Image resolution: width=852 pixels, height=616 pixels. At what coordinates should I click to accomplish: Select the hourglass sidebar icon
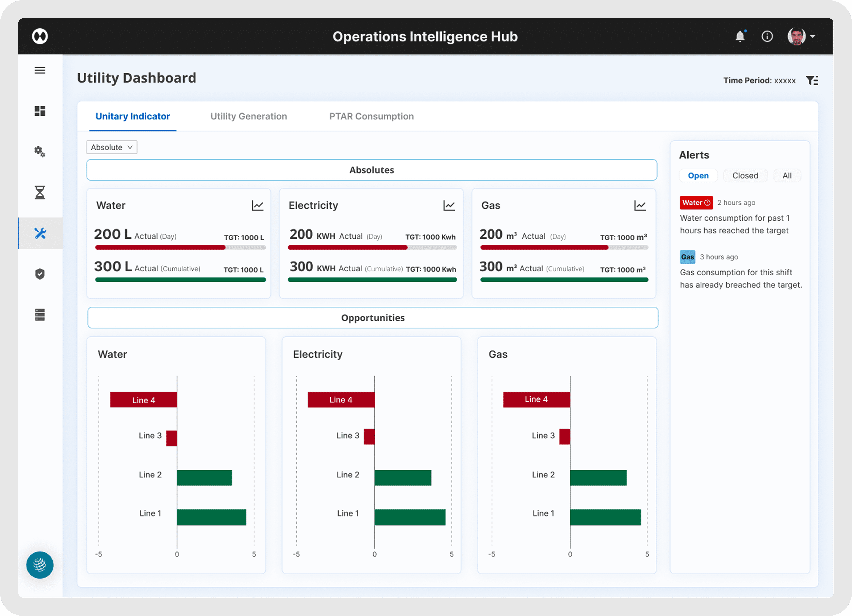[x=40, y=192]
